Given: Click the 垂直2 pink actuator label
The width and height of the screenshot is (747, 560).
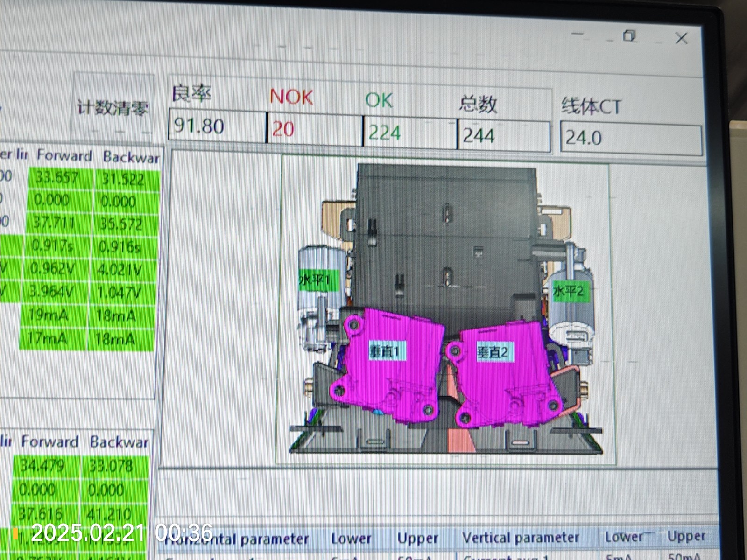Looking at the screenshot, I should pos(492,352).
